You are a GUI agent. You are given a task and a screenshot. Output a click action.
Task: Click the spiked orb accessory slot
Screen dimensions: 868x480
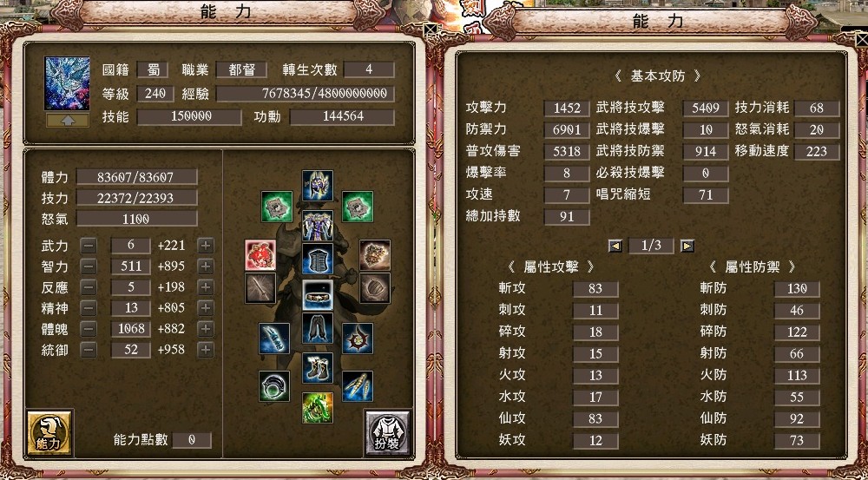pos(358,339)
